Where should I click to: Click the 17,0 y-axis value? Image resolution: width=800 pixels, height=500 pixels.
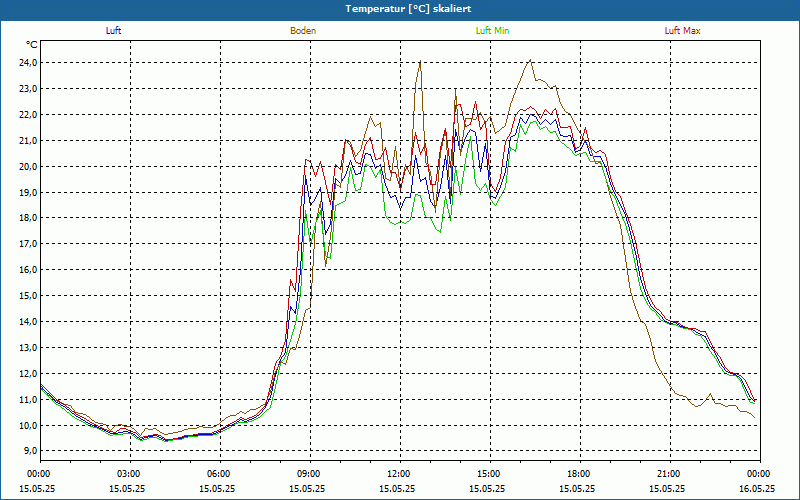click(28, 244)
